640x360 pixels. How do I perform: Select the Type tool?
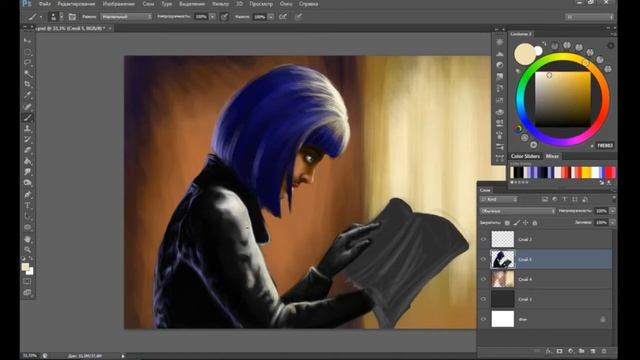pyautogui.click(x=27, y=205)
